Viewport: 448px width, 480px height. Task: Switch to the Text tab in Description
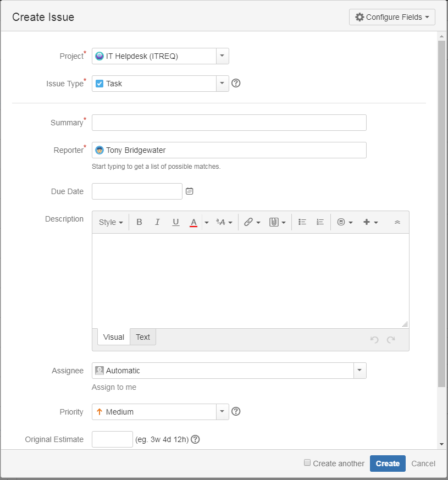coord(142,337)
